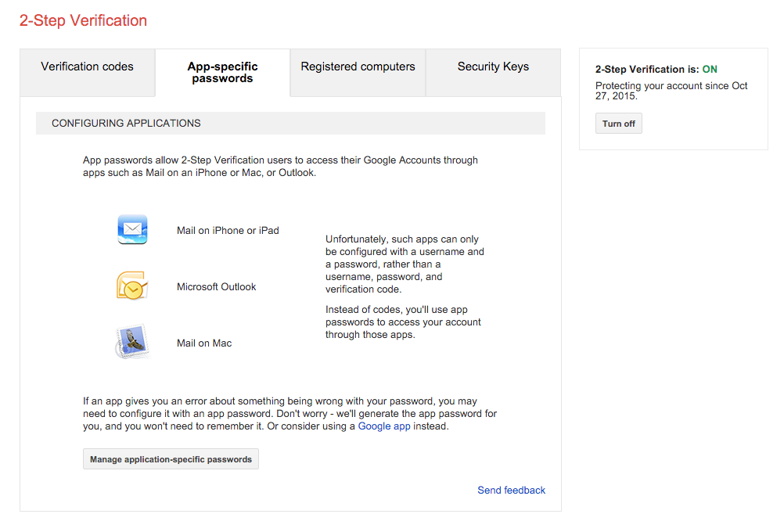
Task: Click the 'Mail on iPhone or iPad' label
Action: click(x=228, y=231)
